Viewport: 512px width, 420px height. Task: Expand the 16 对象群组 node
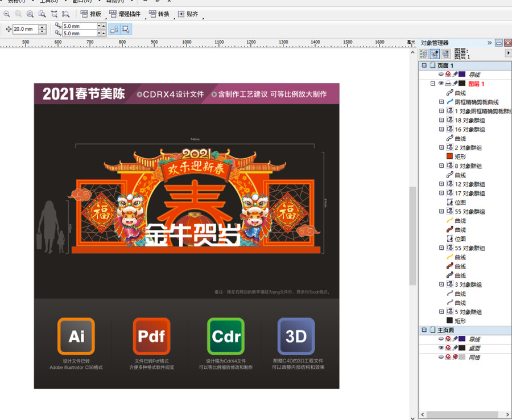pos(441,129)
